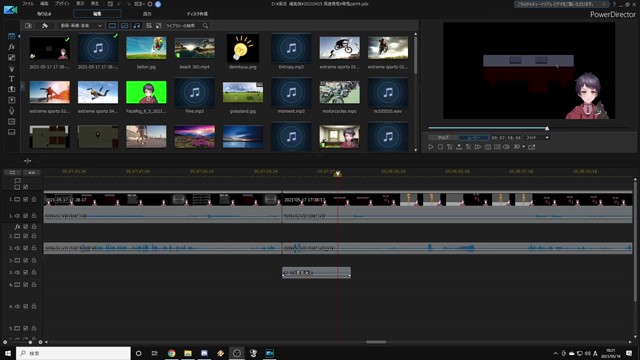Select the denkyuu.png light bulb thumbnail
640x360 pixels.
click(x=243, y=48)
